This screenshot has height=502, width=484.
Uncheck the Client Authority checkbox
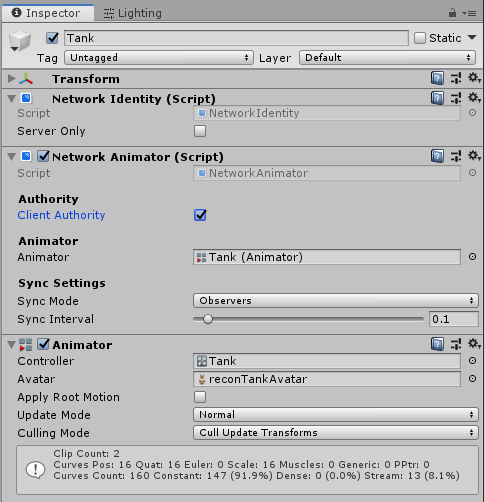coord(200,215)
